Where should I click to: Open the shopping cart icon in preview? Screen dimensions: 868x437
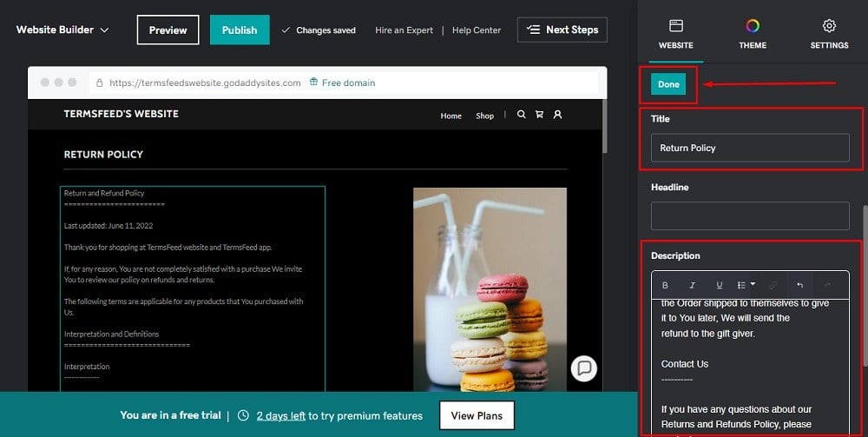pos(539,115)
